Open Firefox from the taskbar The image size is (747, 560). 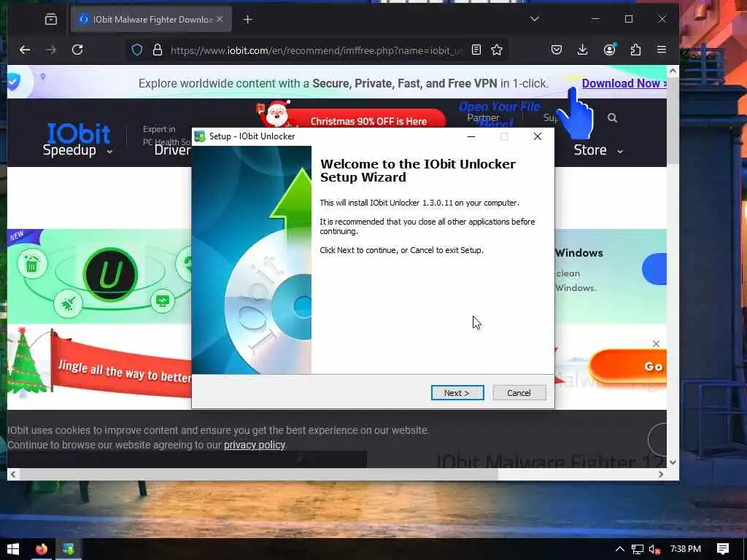point(42,549)
